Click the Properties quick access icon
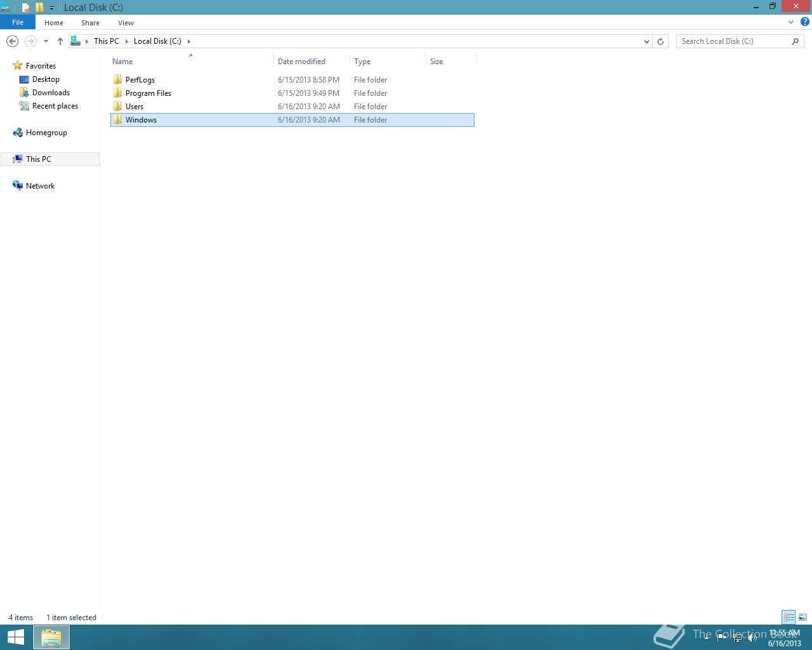812x650 pixels. (26, 8)
